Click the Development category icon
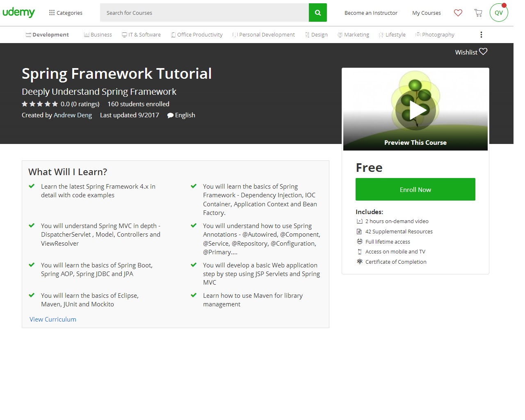 [28, 34]
